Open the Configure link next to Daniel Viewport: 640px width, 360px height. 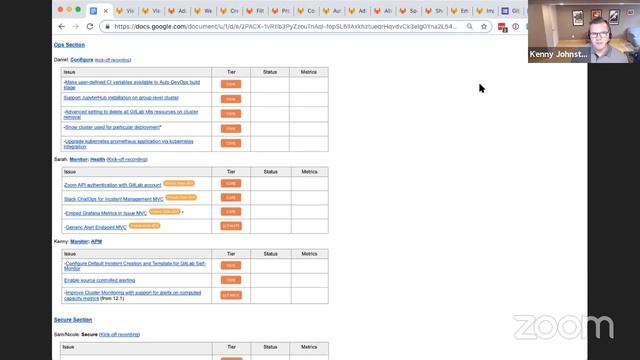coord(82,60)
